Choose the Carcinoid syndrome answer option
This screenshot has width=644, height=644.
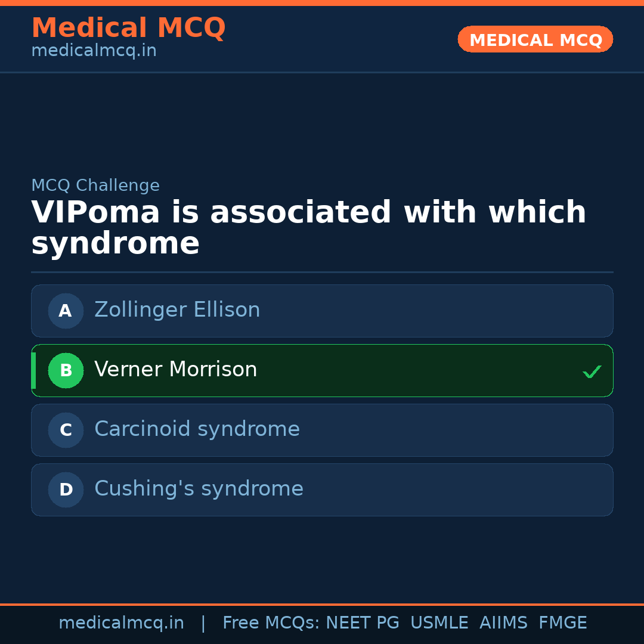(322, 430)
